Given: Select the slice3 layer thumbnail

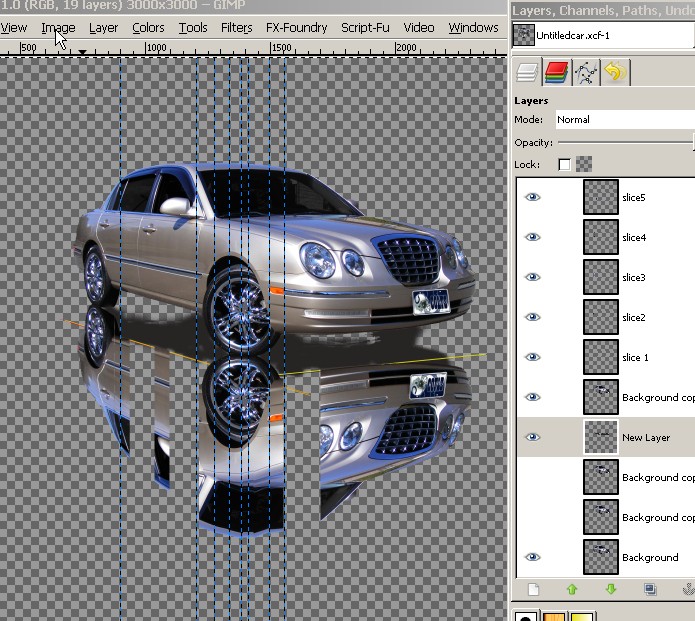Looking at the screenshot, I should [601, 277].
